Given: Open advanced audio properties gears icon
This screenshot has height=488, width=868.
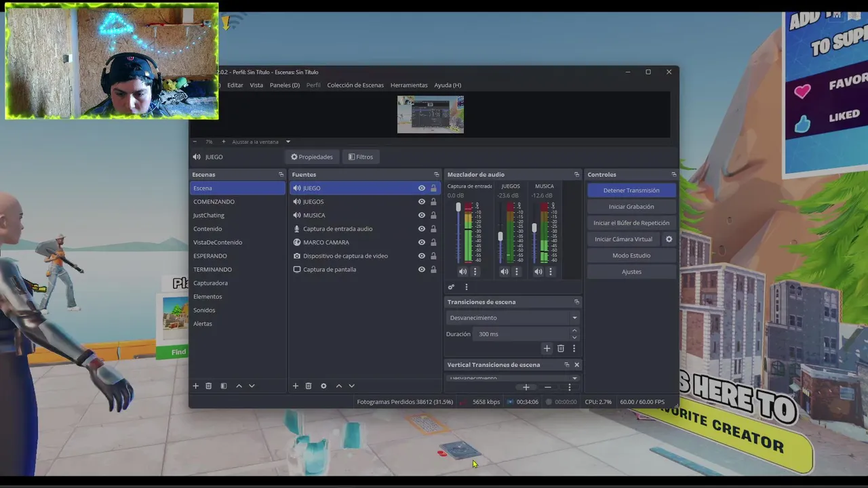Looking at the screenshot, I should 451,287.
